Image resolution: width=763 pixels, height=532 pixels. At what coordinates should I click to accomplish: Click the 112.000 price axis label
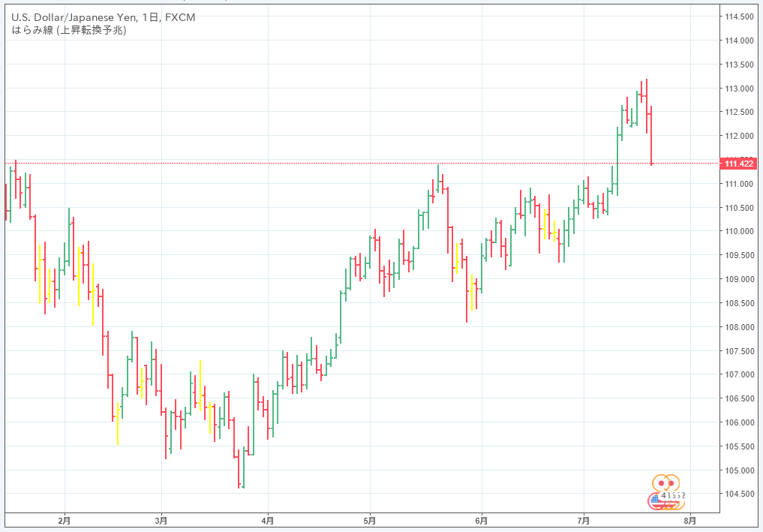pos(739,136)
